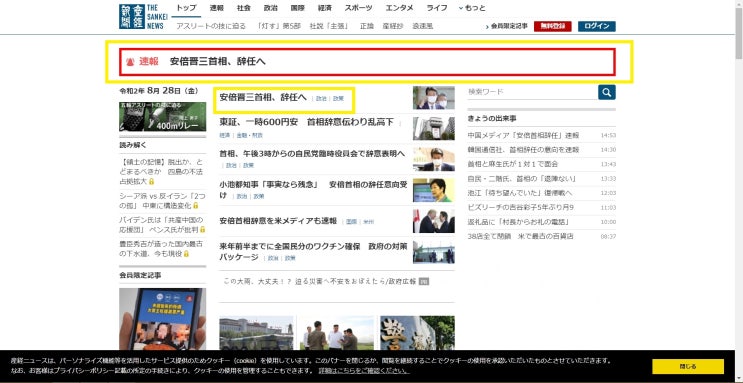
Task: Open the 社会 section
Action: pyautogui.click(x=244, y=8)
